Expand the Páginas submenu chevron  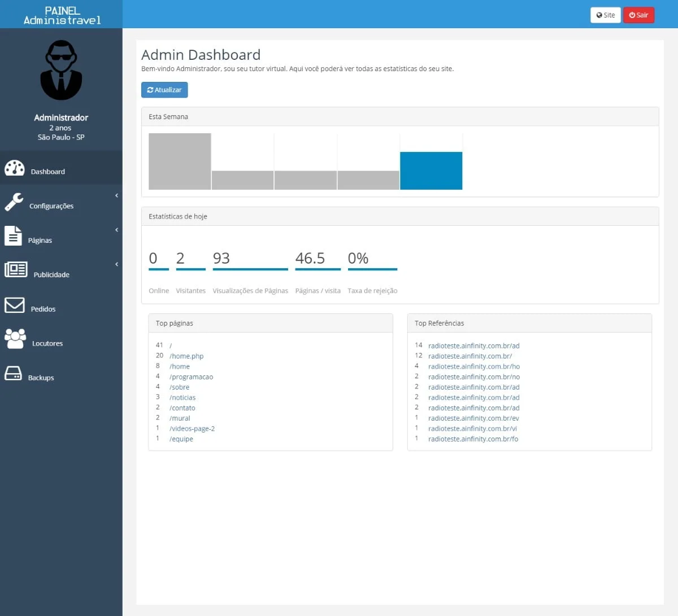click(116, 230)
